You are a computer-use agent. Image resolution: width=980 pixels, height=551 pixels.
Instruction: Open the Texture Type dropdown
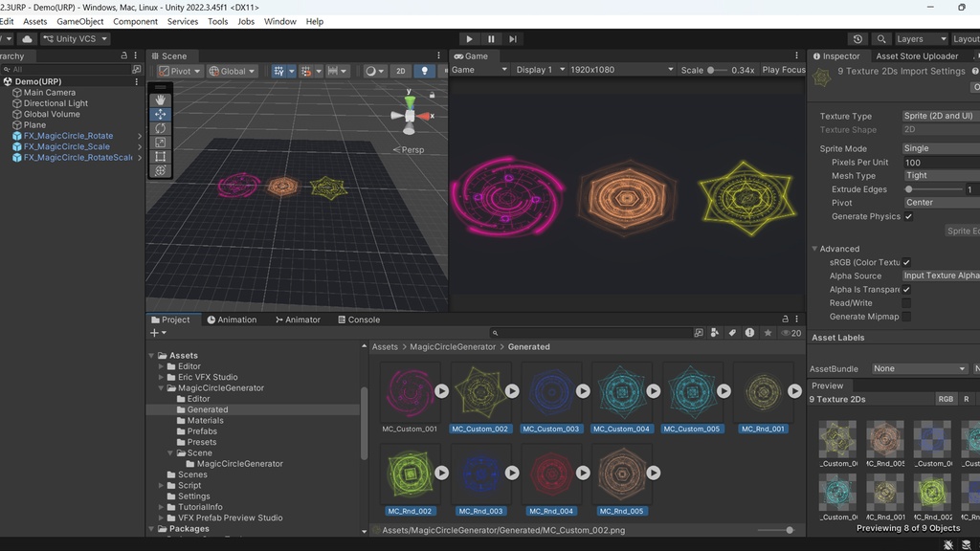[941, 116]
